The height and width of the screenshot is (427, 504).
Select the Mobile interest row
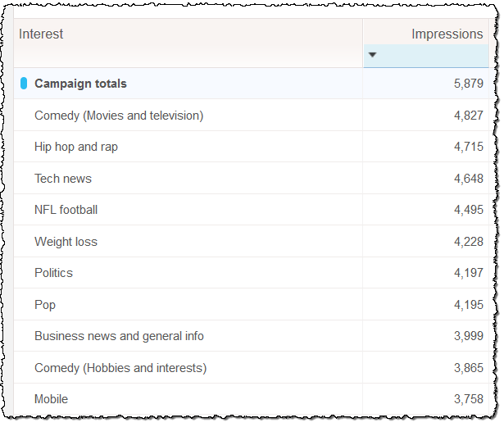click(x=51, y=399)
